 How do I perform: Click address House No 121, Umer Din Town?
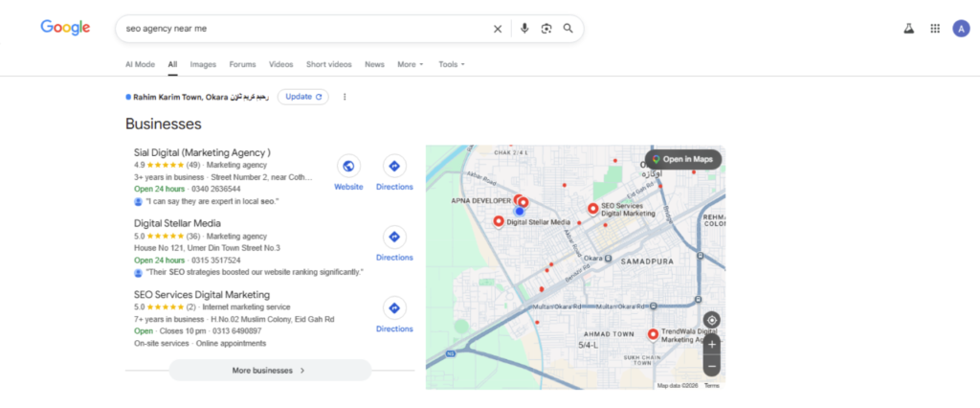[x=207, y=248]
